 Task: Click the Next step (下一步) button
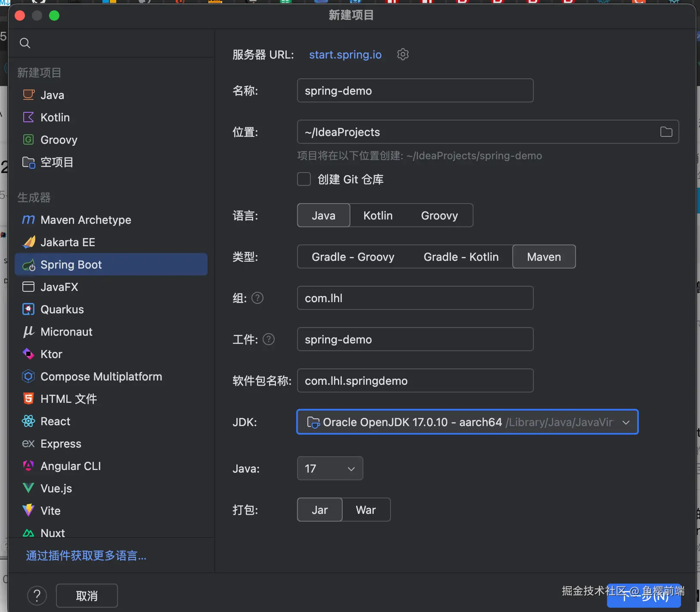tap(644, 596)
